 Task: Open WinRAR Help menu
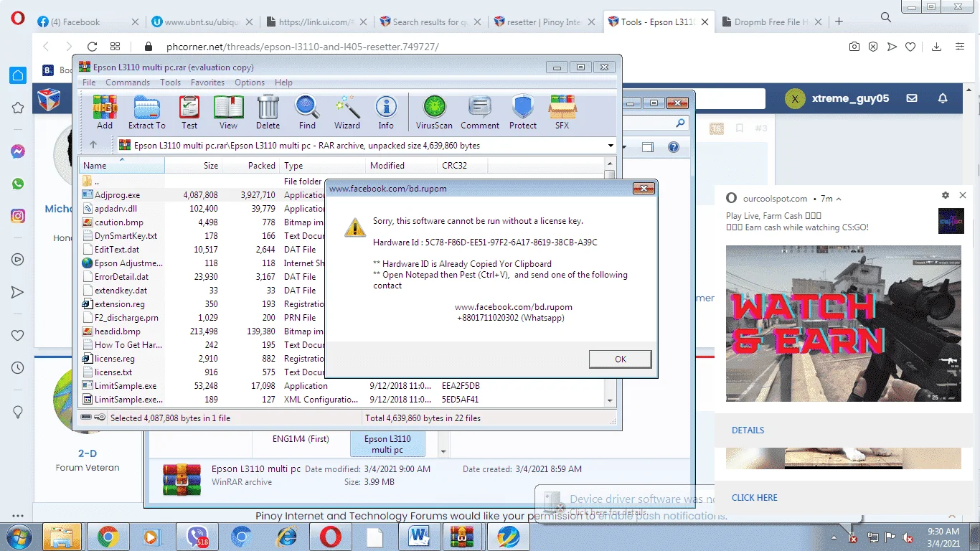point(283,83)
